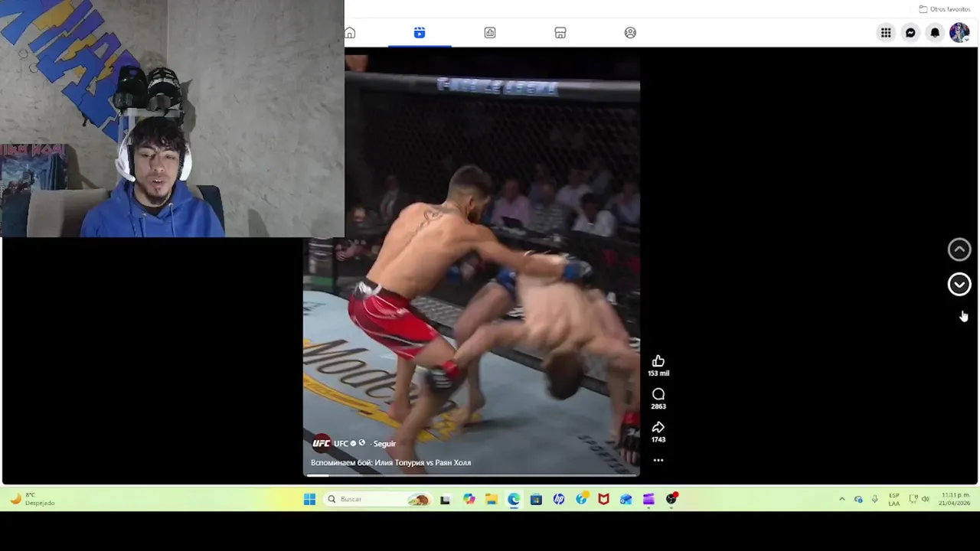This screenshot has width=980, height=551.
Task: Open the volume speaker tray icon
Action: (925, 499)
